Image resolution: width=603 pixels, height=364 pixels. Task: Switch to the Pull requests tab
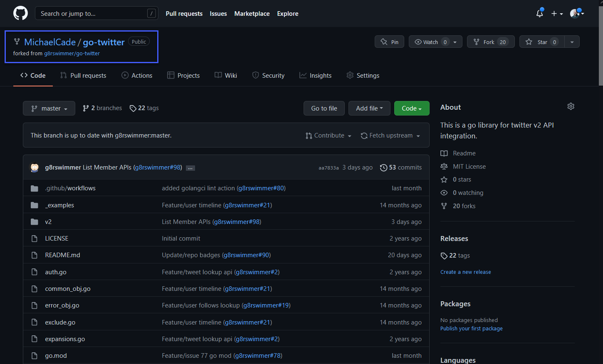[83, 75]
